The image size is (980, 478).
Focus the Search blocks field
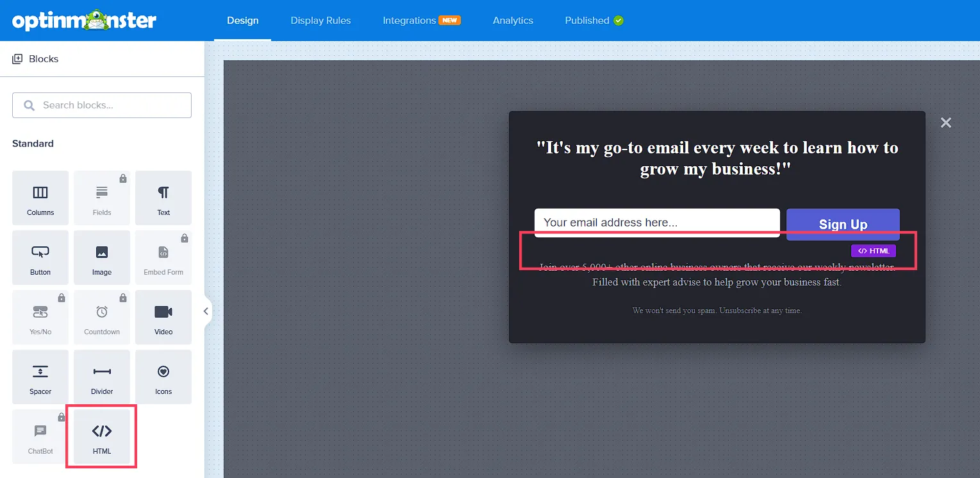click(x=102, y=105)
